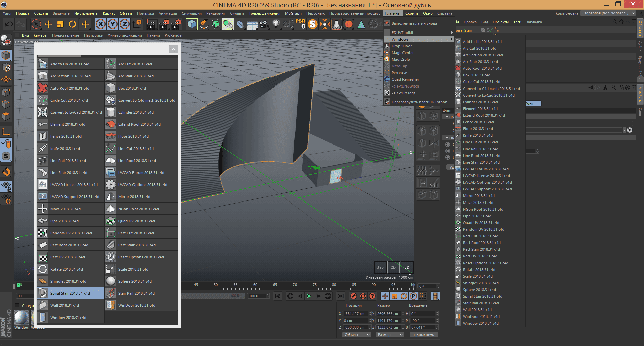Reload Python plugins menu entry

click(x=419, y=102)
